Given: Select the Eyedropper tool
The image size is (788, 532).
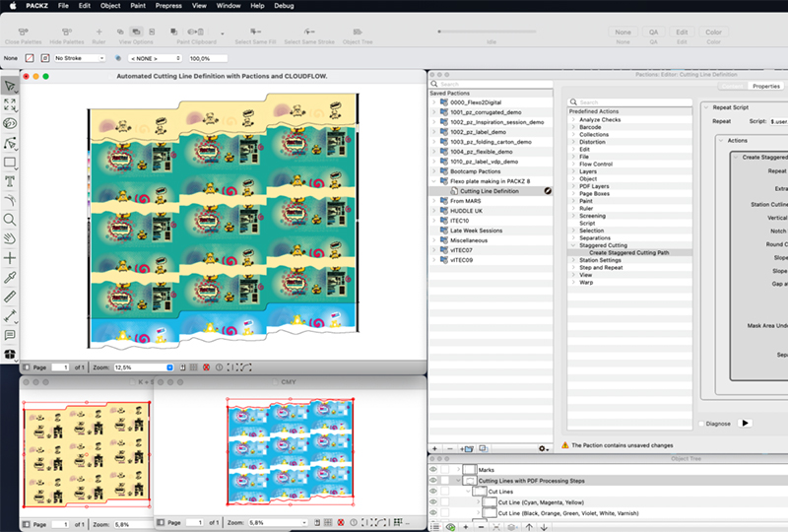Looking at the screenshot, I should (9, 278).
